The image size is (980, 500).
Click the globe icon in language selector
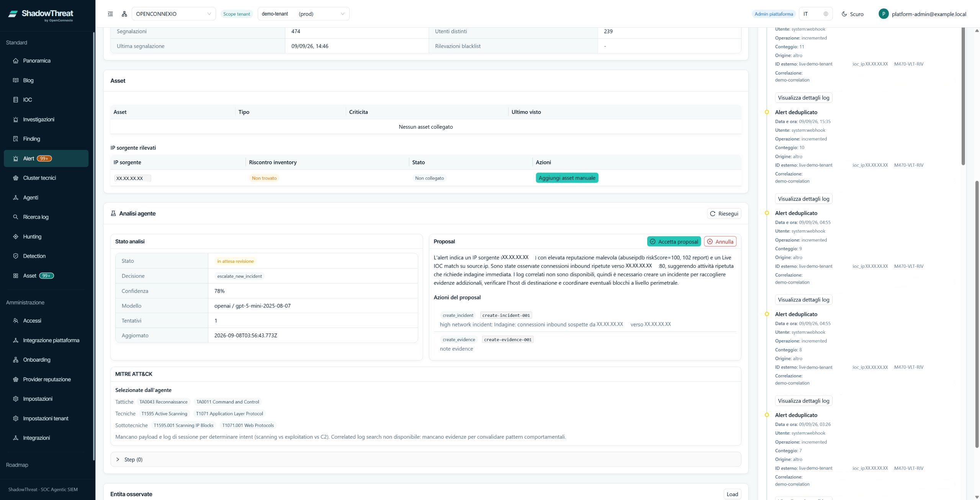coord(826,14)
